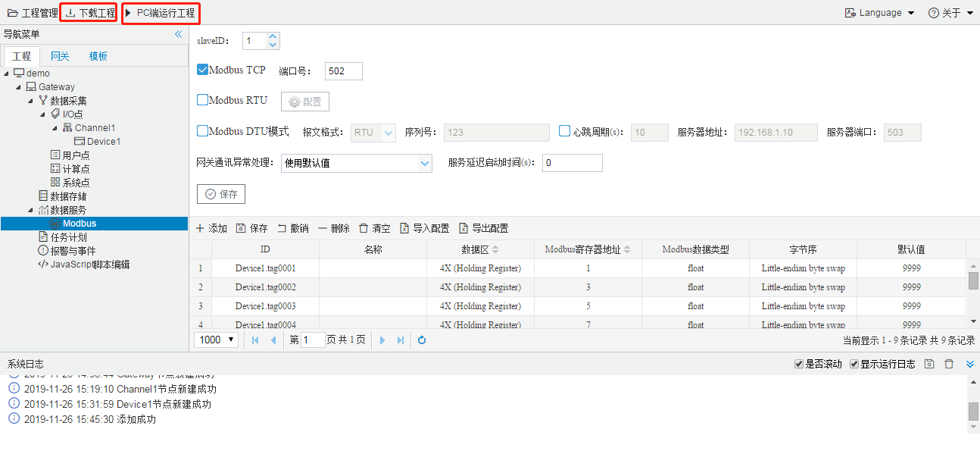This screenshot has width=980, height=454.
Task: Sort by 数据区 column header
Action: click(x=480, y=249)
